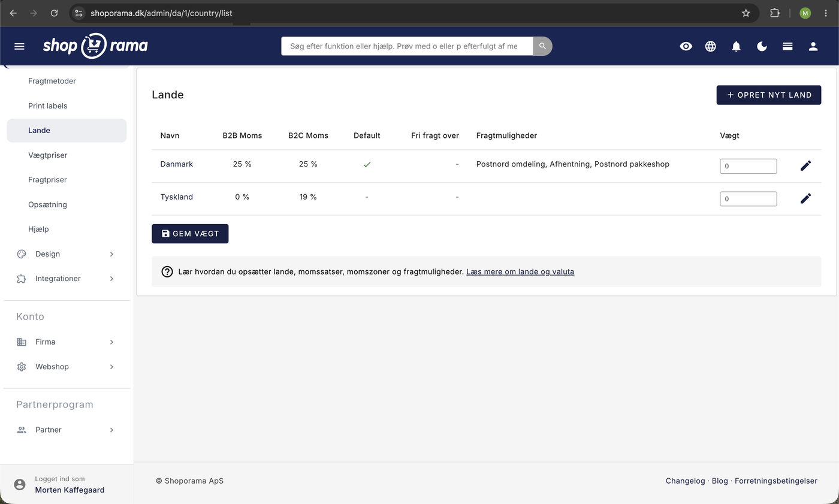
Task: Open the Shoporama logo home link
Action: tap(95, 46)
